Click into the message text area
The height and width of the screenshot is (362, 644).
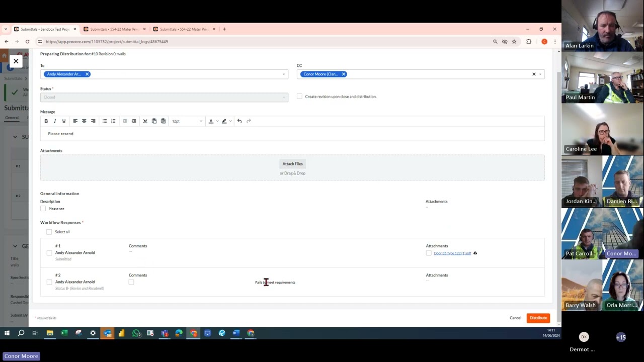(292, 134)
